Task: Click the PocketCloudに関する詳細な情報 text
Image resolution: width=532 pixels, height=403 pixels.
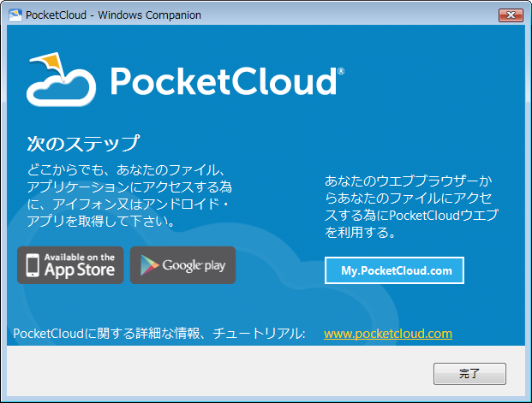Action: (x=159, y=334)
